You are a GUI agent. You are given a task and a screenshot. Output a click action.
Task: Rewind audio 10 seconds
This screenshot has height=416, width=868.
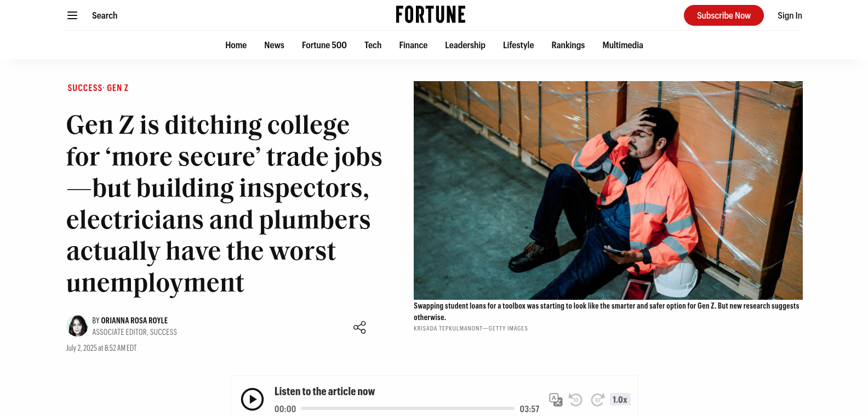(575, 400)
